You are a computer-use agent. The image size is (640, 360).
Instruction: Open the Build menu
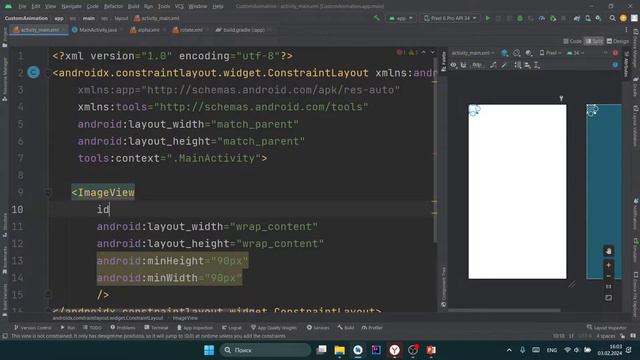click(133, 7)
